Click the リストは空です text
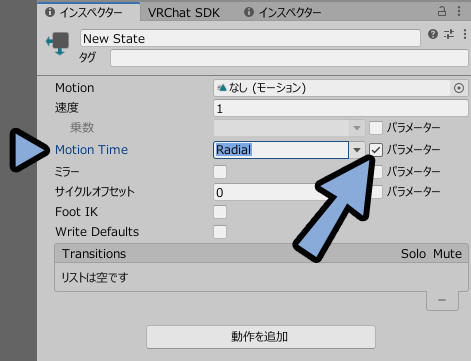 (95, 277)
